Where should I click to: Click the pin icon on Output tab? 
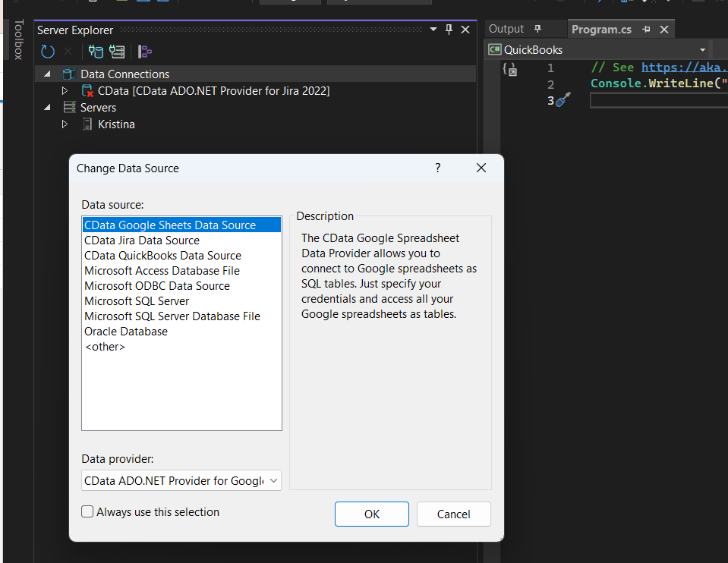click(x=537, y=29)
